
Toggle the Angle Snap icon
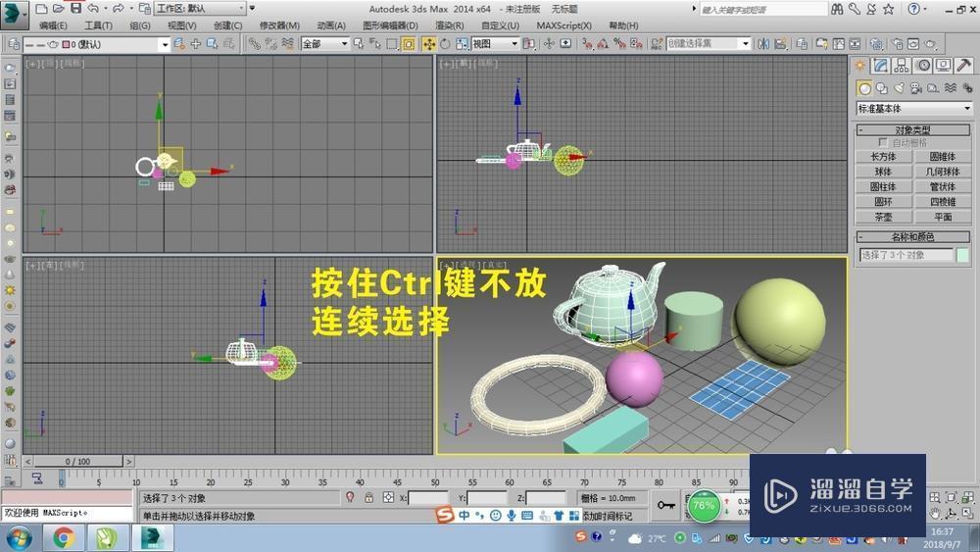pyautogui.click(x=603, y=44)
